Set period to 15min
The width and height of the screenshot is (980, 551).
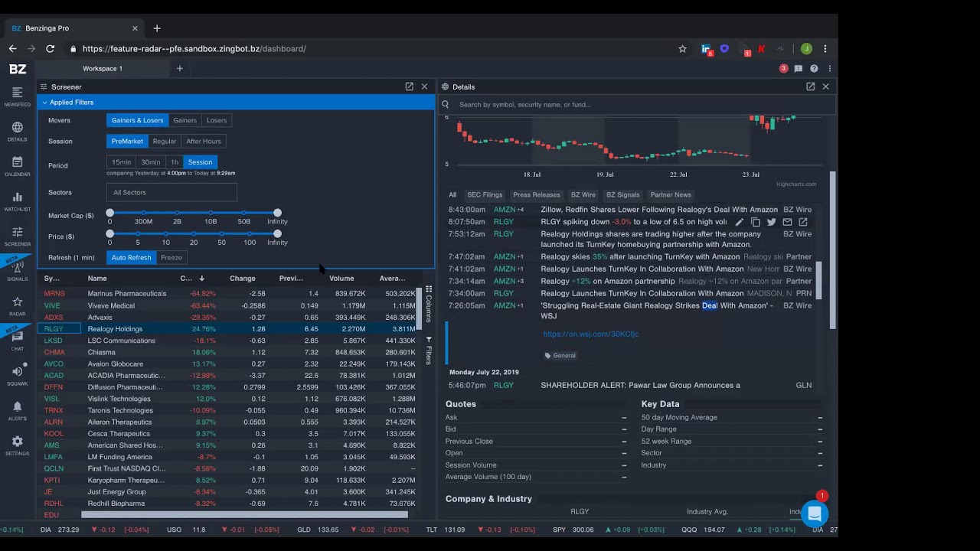coord(121,162)
